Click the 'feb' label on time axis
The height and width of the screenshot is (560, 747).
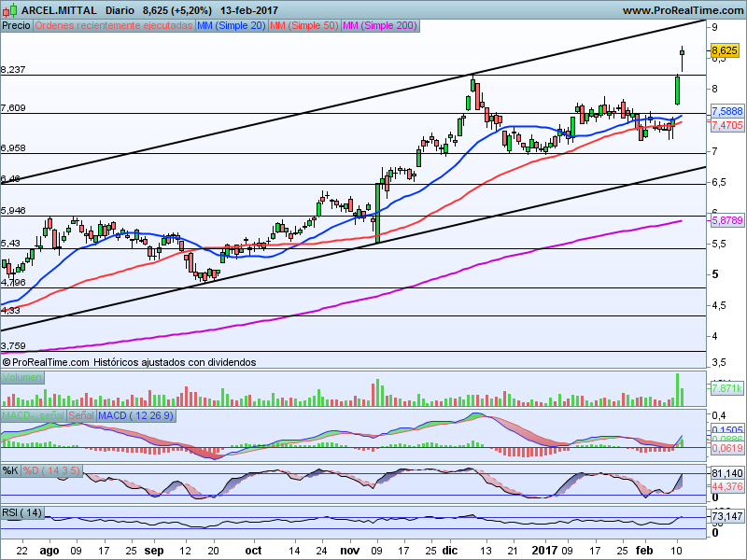coord(644,551)
